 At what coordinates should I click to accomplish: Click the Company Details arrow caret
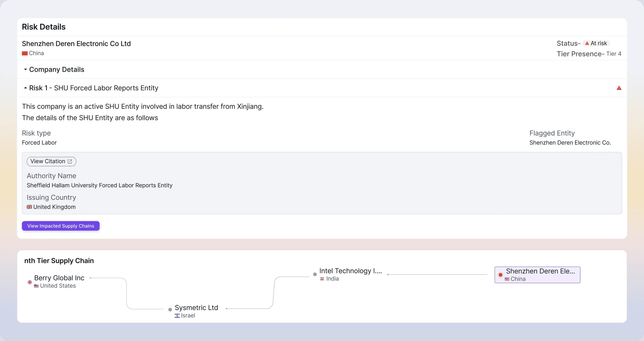(x=25, y=69)
